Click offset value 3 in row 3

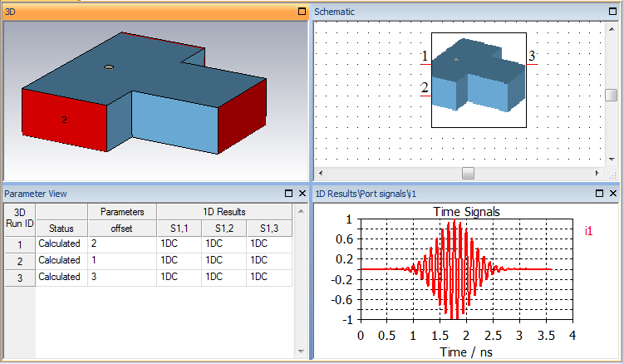(122, 278)
